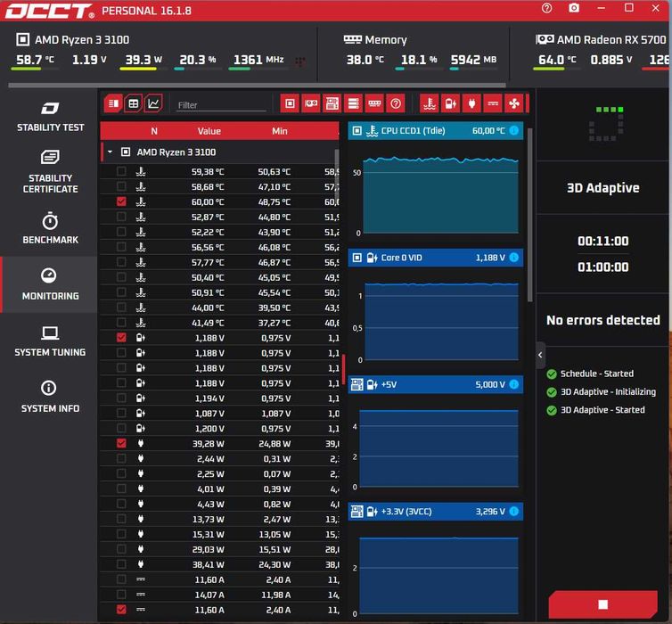Stop the running 3D Adaptive test

coord(602,604)
